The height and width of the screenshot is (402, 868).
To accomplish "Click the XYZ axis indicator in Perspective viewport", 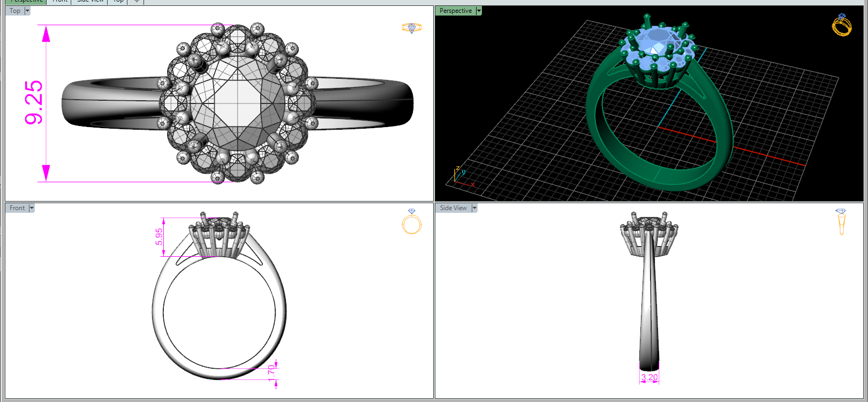I will tap(463, 176).
